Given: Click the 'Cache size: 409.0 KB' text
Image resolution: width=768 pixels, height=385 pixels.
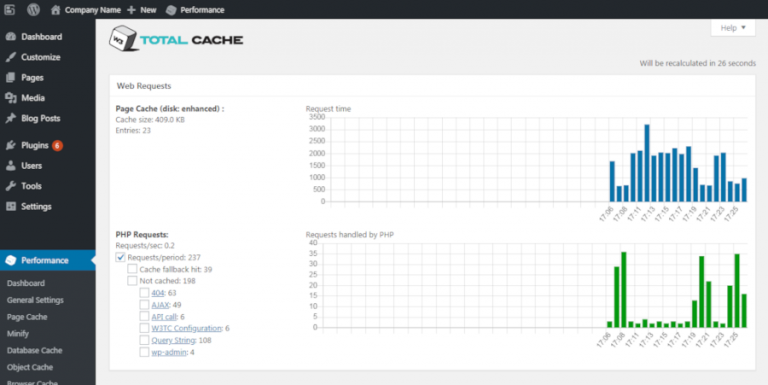Looking at the screenshot, I should [150, 120].
